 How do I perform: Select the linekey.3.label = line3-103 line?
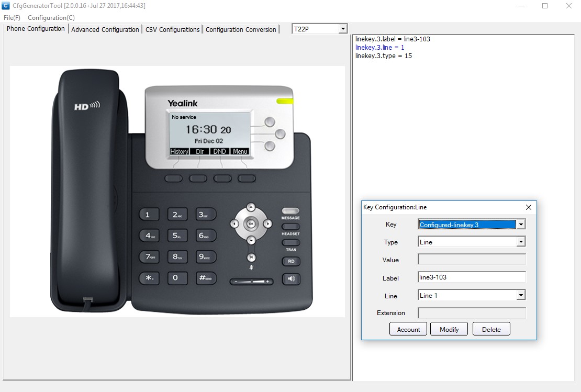pos(393,39)
